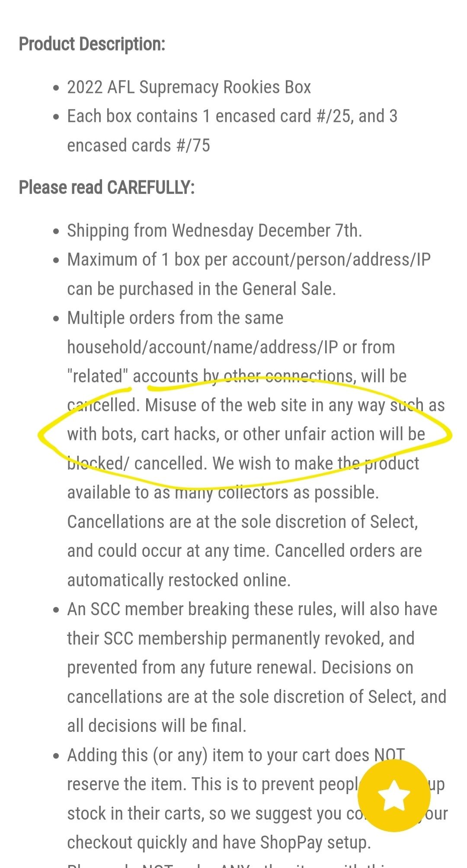Click the Cancellations are at the sole discretion line

point(243,522)
